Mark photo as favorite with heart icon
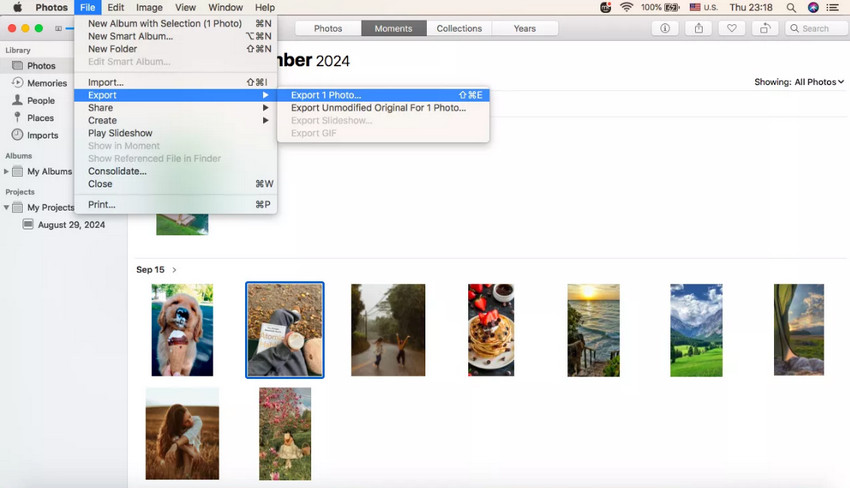 (731, 28)
